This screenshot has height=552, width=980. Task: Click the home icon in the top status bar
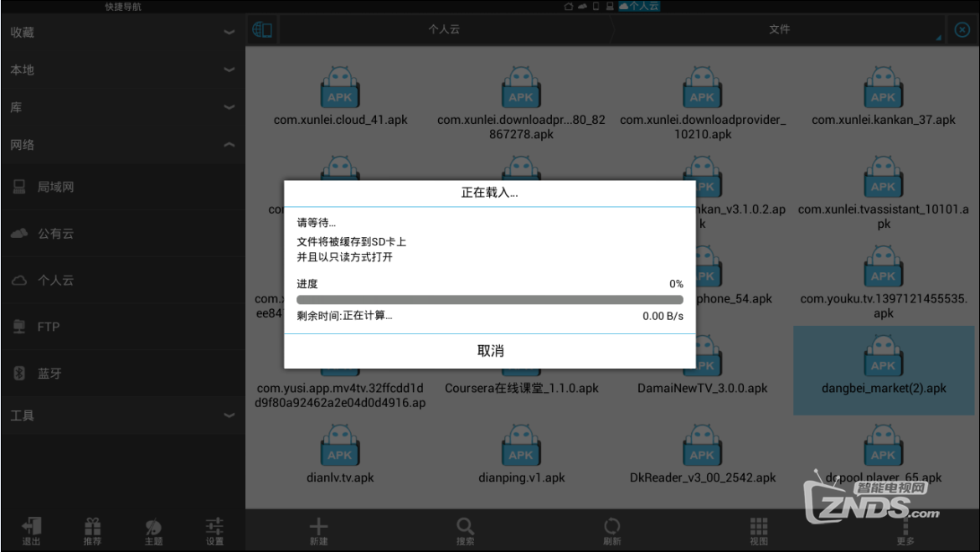point(568,6)
